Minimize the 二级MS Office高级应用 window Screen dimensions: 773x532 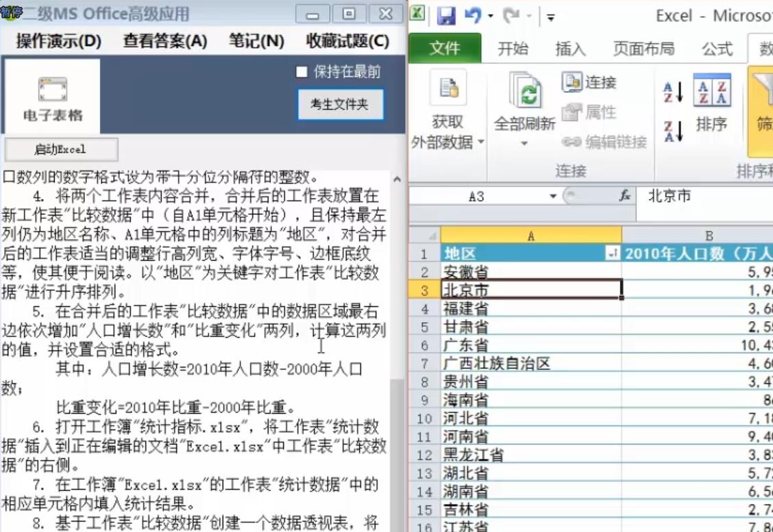click(312, 14)
